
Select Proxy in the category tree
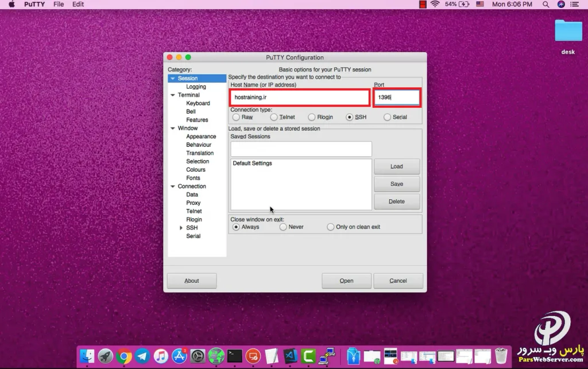pos(194,203)
